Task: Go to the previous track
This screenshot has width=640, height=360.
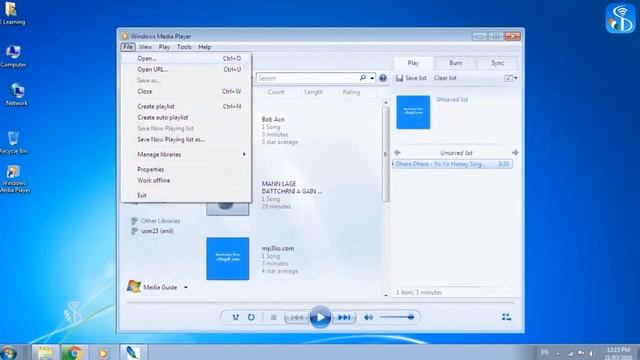Action: click(297, 317)
